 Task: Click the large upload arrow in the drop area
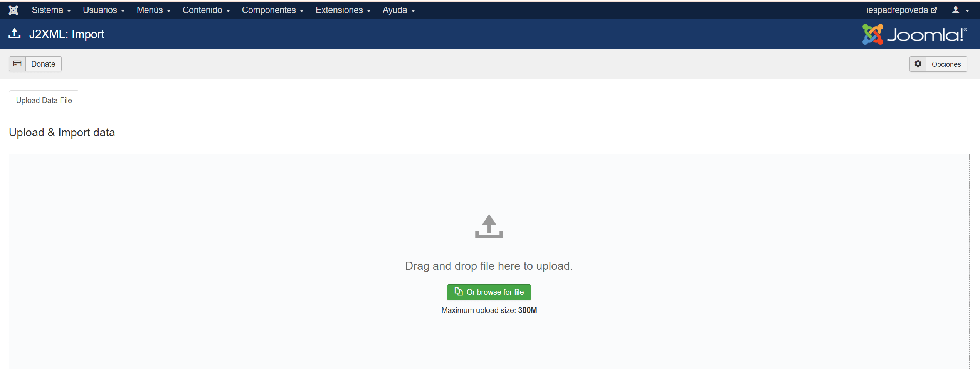click(489, 226)
